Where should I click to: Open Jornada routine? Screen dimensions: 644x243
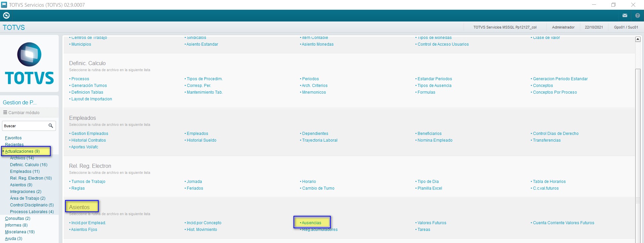pyautogui.click(x=194, y=182)
